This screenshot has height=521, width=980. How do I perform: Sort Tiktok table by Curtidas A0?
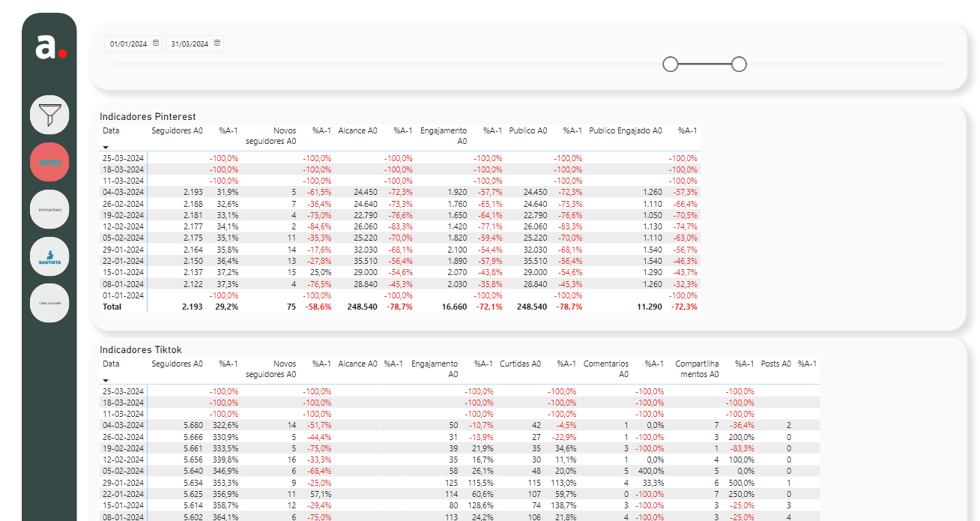point(520,364)
